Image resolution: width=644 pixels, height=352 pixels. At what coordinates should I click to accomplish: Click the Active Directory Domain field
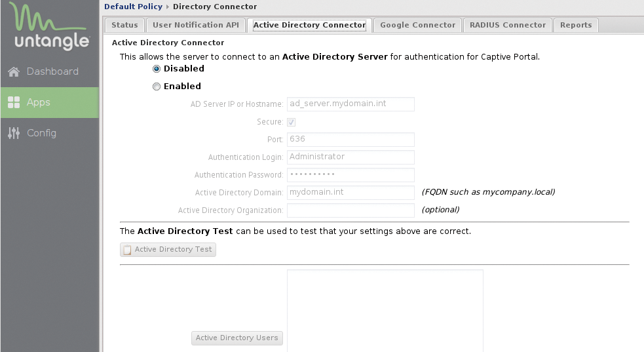pyautogui.click(x=350, y=192)
